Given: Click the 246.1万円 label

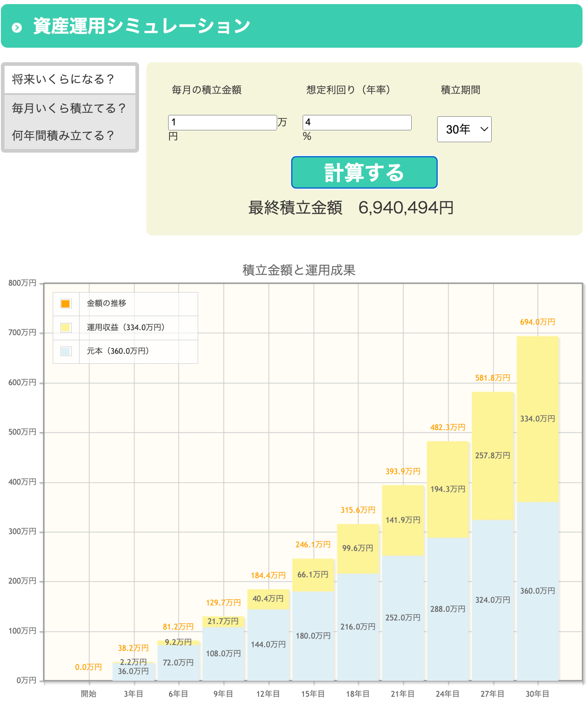Looking at the screenshot, I should pyautogui.click(x=313, y=545).
